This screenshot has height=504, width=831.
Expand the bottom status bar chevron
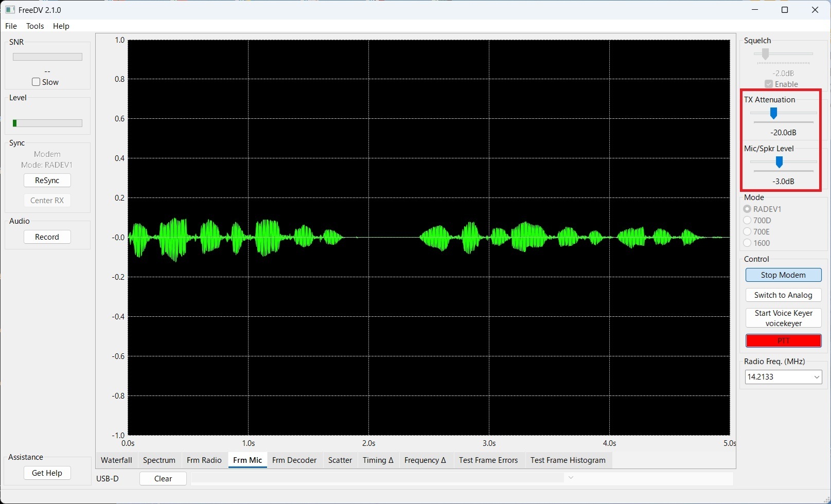[571, 478]
